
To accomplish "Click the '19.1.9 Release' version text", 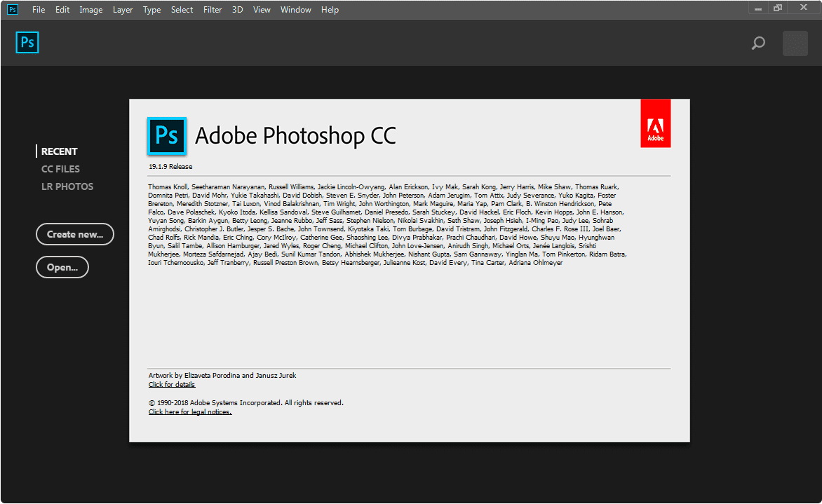I will coord(170,167).
